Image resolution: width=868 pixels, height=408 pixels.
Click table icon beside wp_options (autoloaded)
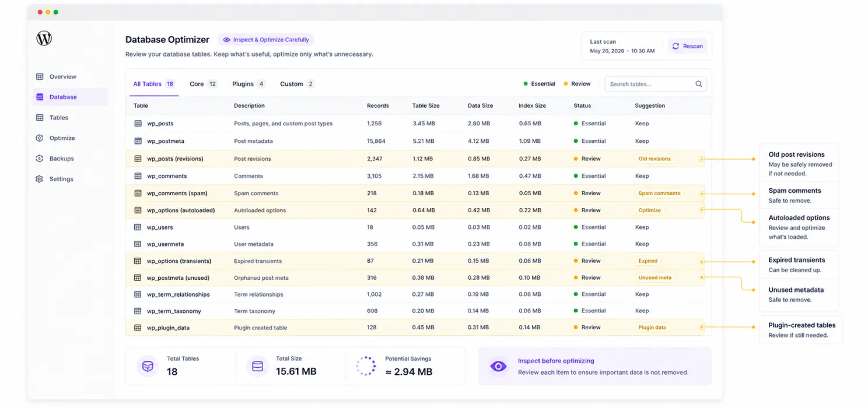(x=138, y=210)
